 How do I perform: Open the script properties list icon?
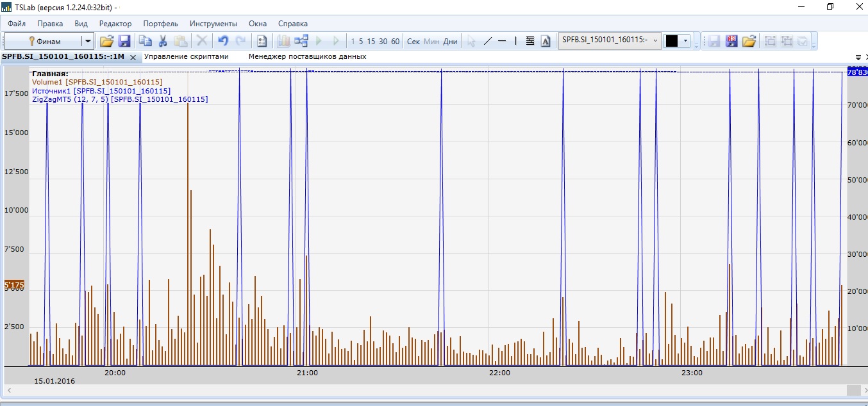[x=262, y=41]
